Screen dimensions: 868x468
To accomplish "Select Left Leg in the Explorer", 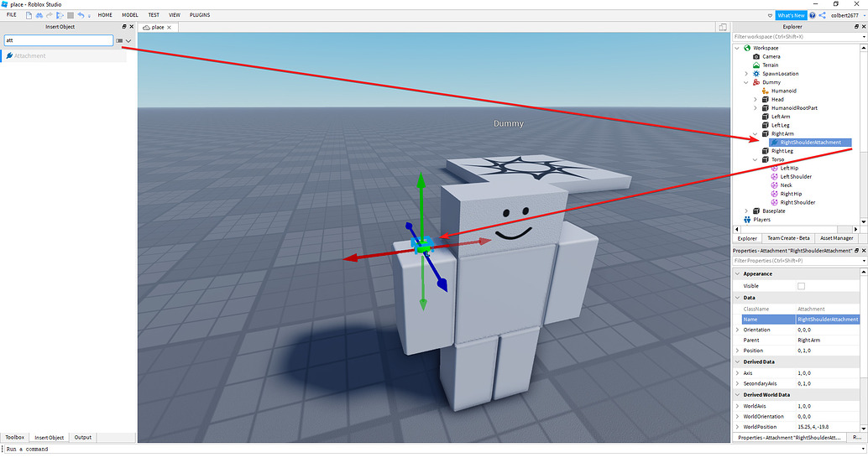I will point(781,125).
